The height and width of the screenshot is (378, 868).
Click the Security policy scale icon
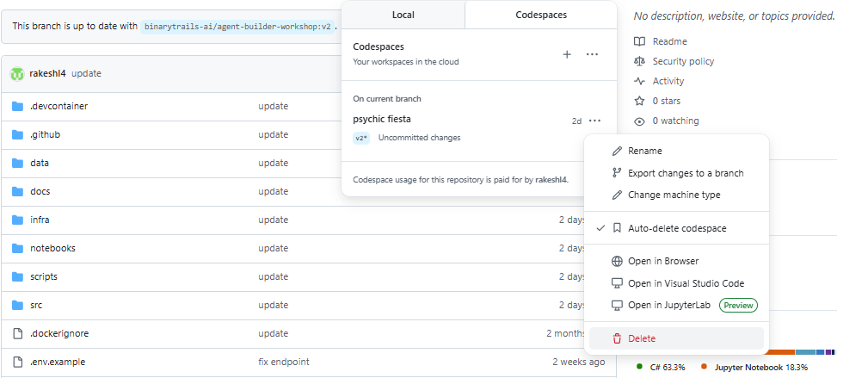click(x=639, y=61)
